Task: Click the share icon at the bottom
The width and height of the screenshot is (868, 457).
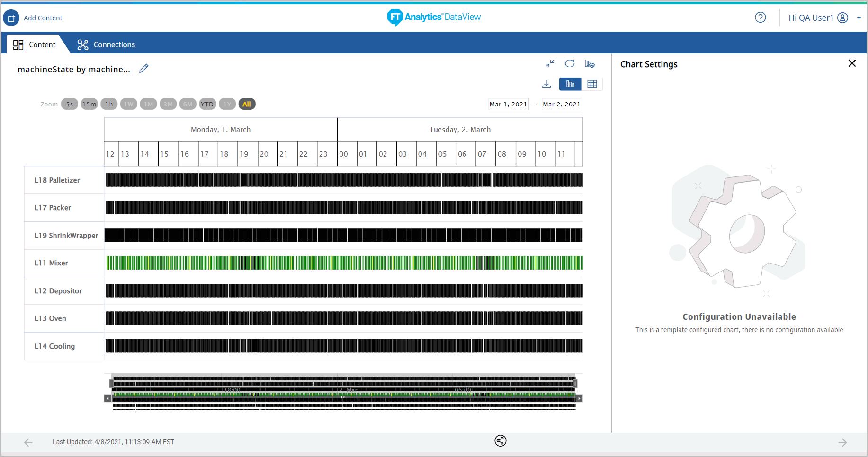Action: [500, 441]
